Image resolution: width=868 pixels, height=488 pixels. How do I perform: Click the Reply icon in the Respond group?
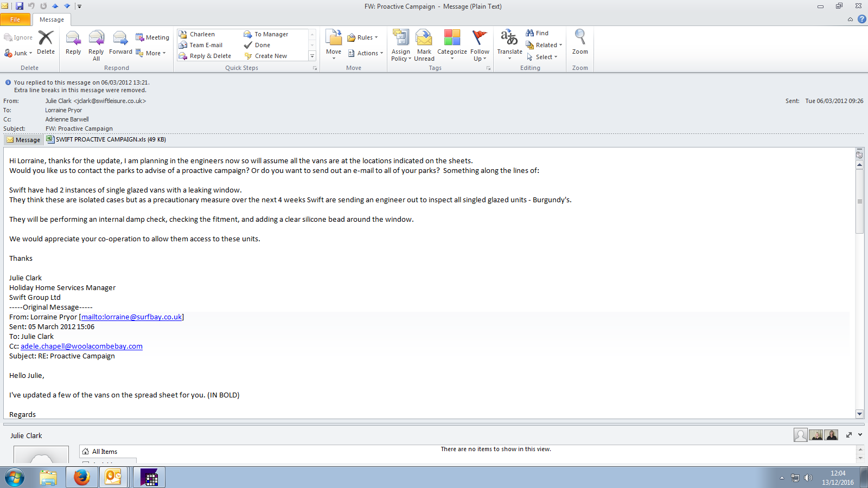coord(73,42)
